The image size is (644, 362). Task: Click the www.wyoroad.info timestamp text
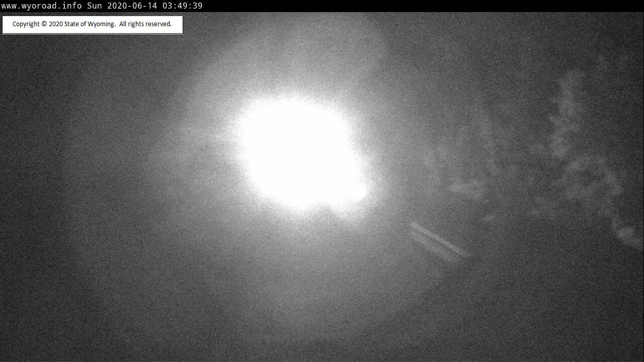102,6
